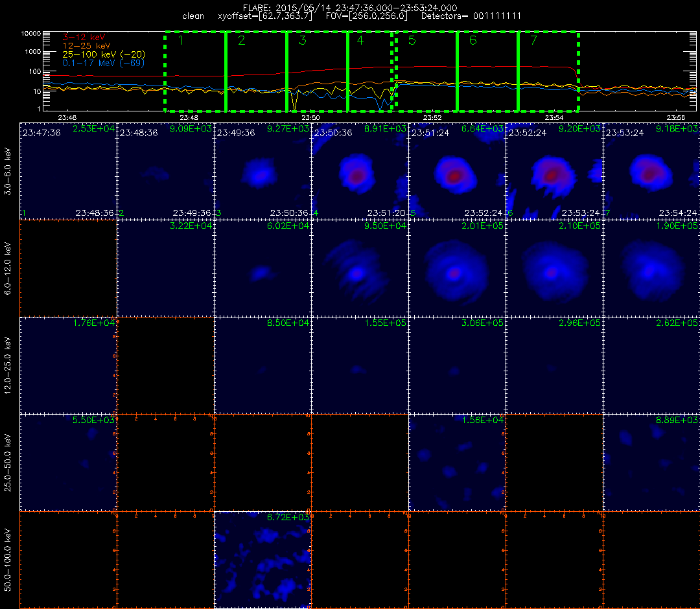Select the 12.0-25.0 keV image labeled 3.06E+05
700x609 pixels.
[x=457, y=365]
